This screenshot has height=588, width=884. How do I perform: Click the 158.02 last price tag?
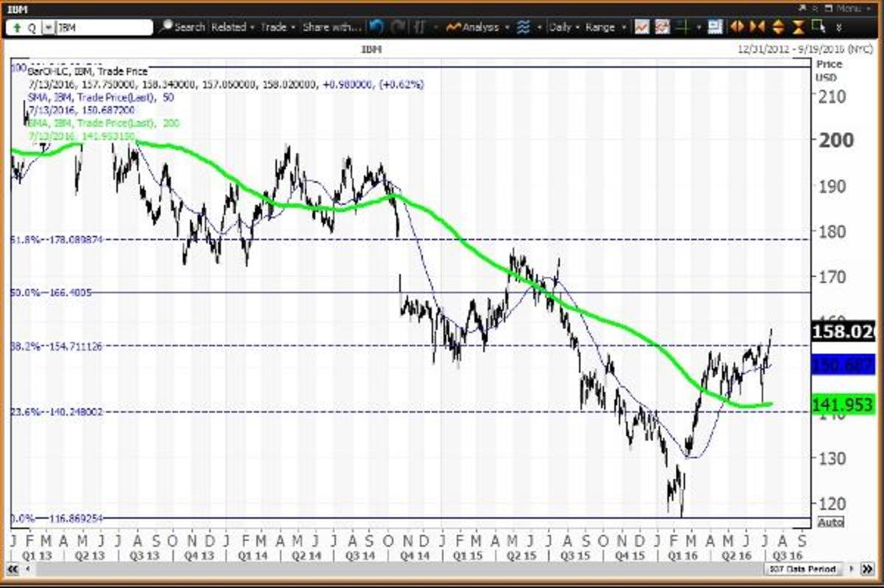(843, 332)
